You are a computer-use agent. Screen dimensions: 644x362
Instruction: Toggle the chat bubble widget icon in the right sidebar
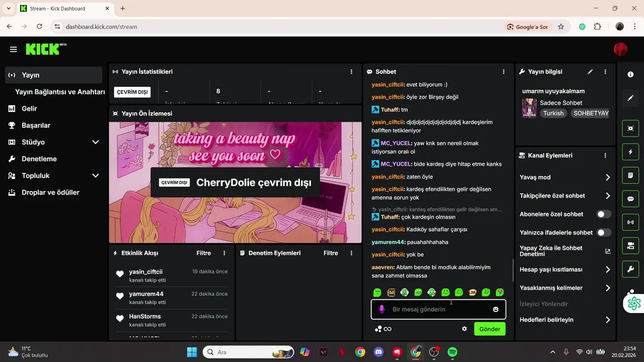click(x=630, y=199)
